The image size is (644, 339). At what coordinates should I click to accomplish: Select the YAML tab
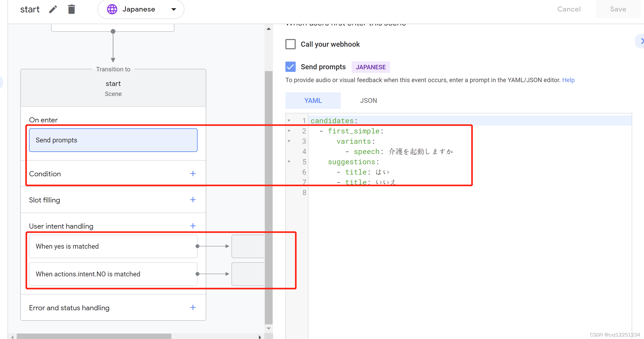click(x=313, y=101)
